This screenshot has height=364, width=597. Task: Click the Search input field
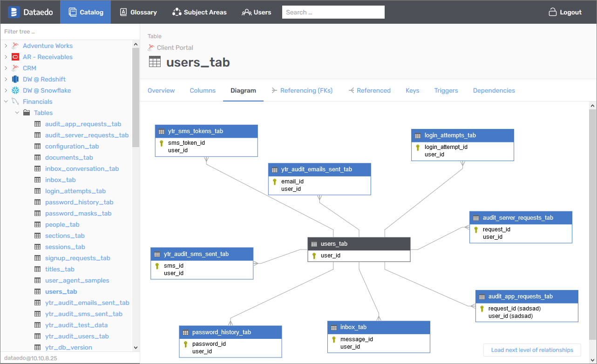point(333,12)
